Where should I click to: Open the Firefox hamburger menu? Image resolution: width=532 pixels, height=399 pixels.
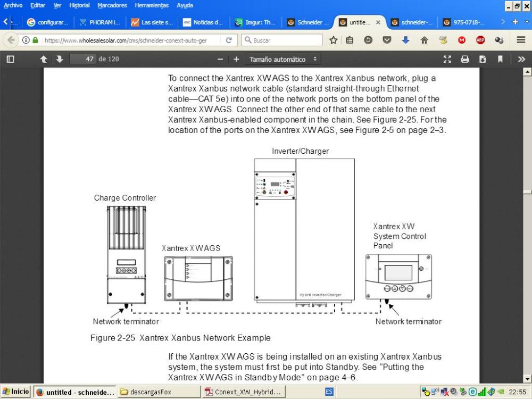tap(521, 40)
